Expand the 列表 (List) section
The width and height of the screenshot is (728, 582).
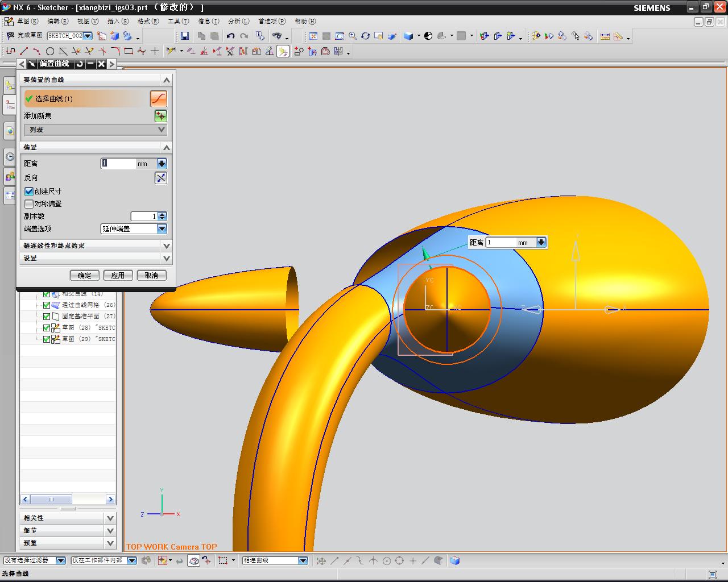click(96, 130)
